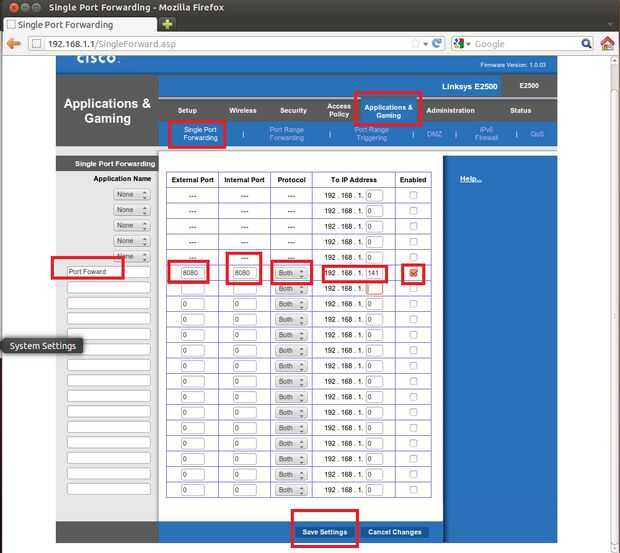Click the Port Forward application name field

coord(108,272)
